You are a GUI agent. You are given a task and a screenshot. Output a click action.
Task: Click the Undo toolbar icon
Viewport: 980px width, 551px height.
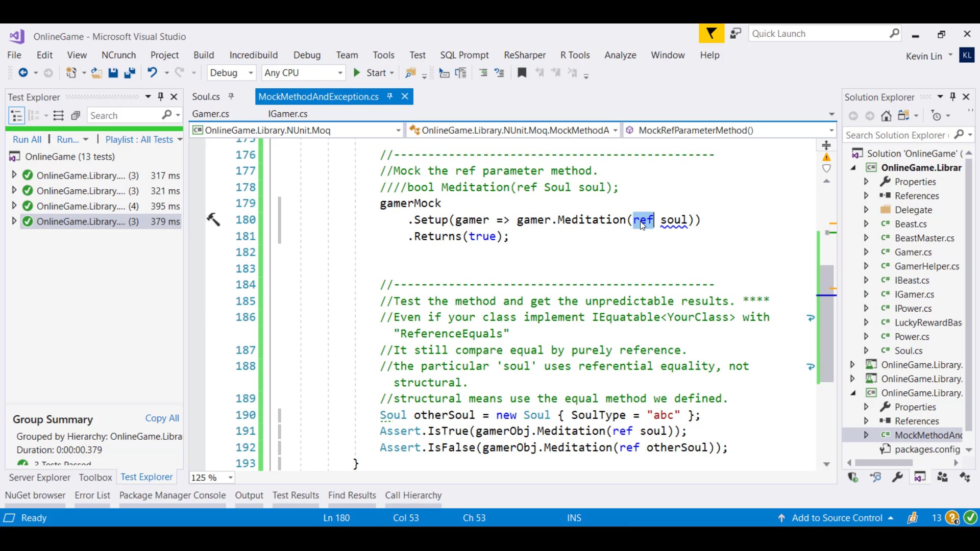152,72
